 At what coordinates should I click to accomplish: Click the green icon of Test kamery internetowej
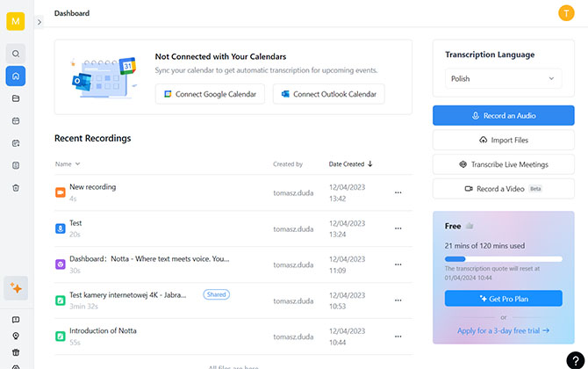pos(61,300)
